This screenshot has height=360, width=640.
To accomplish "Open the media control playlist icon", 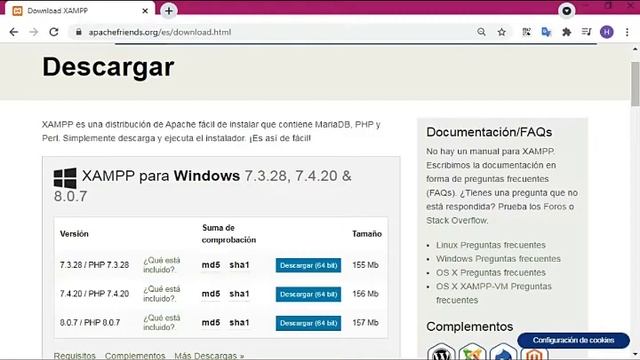I will coord(587,32).
